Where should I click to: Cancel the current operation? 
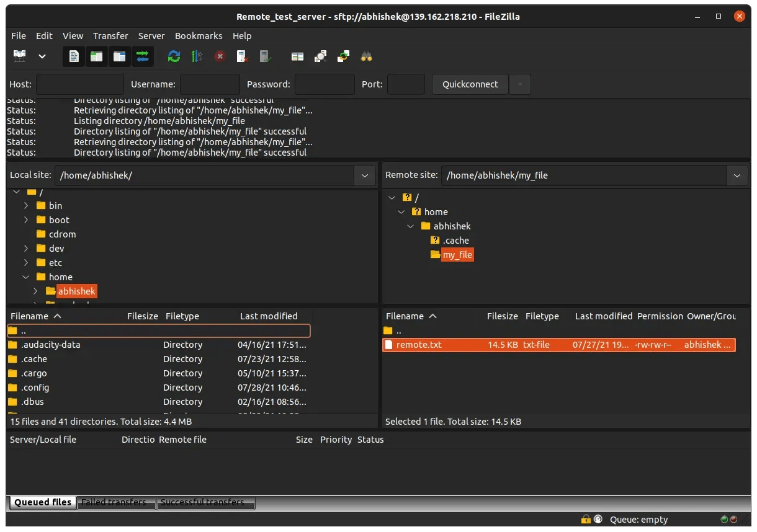tap(220, 56)
